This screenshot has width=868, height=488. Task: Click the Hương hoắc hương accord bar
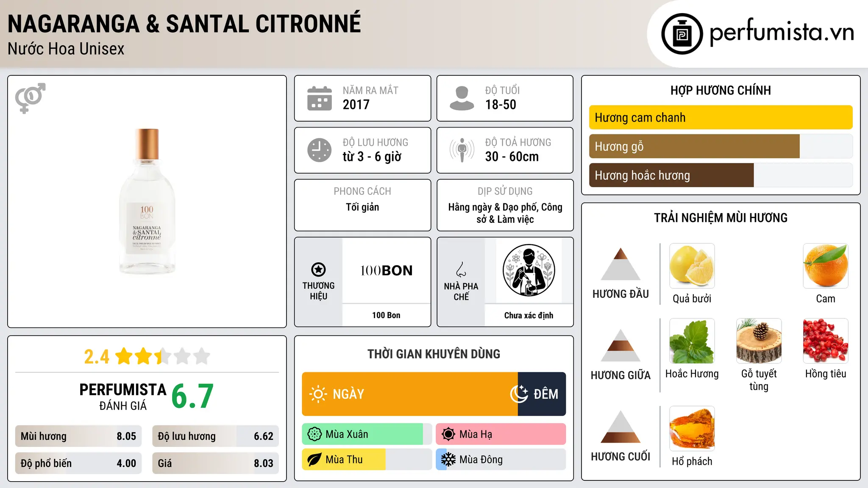[721, 175]
